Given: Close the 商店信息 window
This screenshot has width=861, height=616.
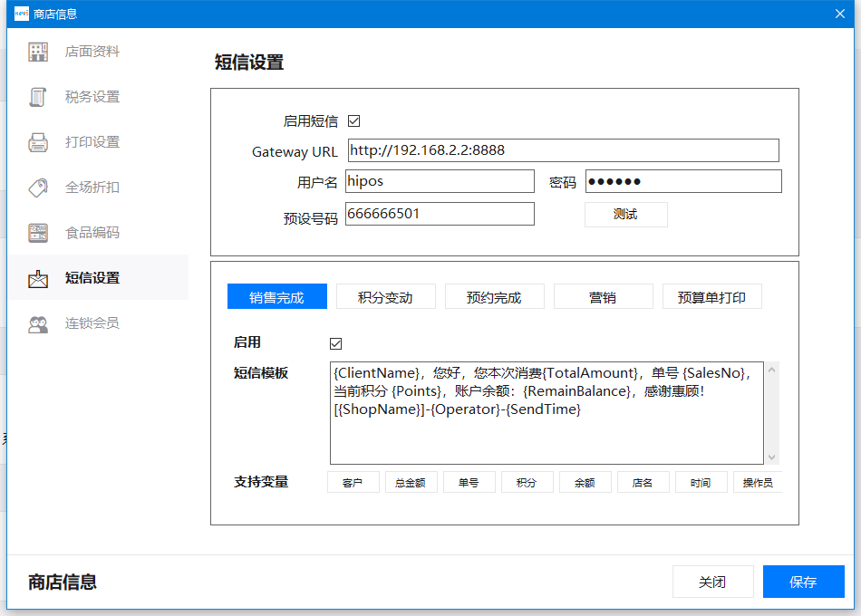Looking at the screenshot, I should [839, 14].
